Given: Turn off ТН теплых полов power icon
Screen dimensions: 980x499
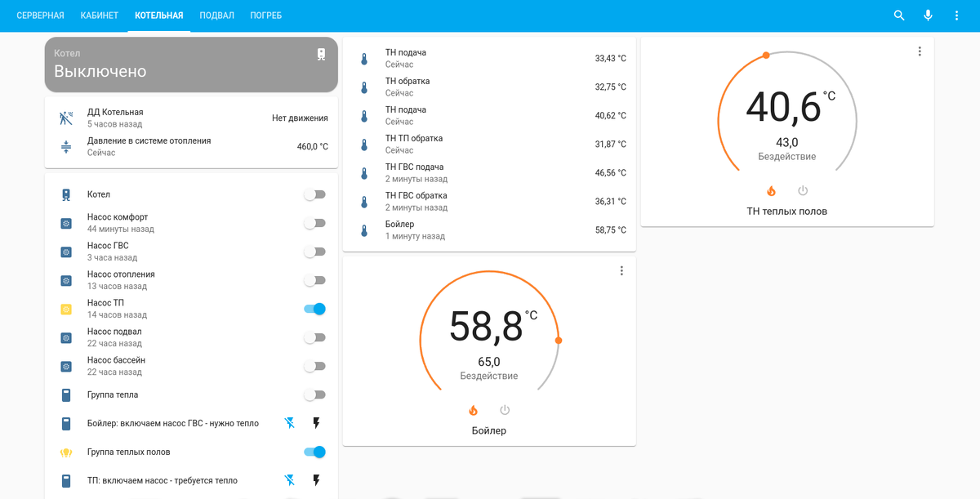Looking at the screenshot, I should 803,190.
